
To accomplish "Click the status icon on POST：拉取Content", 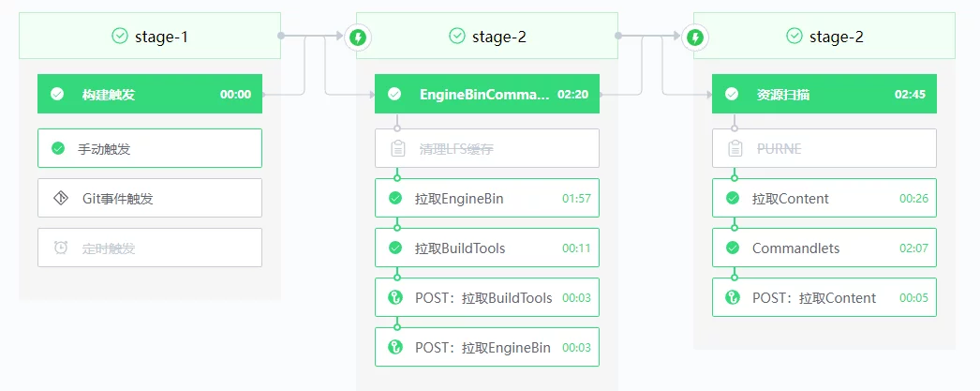I will (x=733, y=298).
